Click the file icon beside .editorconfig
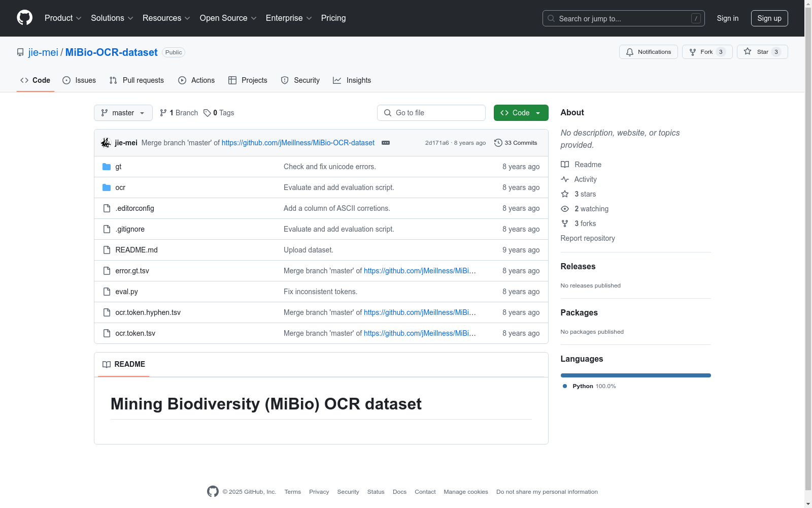The width and height of the screenshot is (812, 508). [107, 208]
